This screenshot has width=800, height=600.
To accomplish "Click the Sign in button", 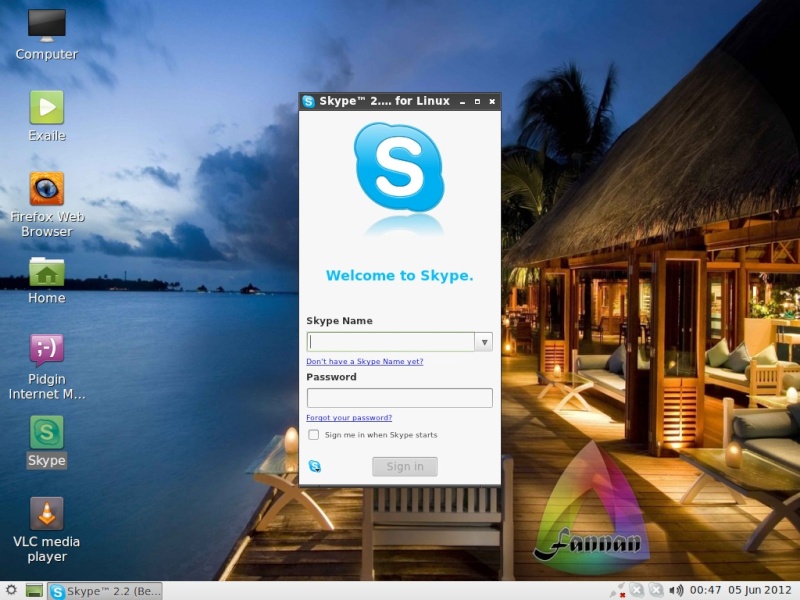I will point(405,466).
